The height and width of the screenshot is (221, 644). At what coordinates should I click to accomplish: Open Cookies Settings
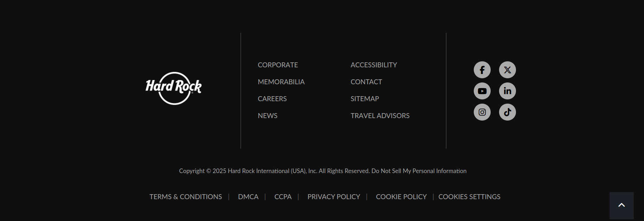click(x=469, y=197)
